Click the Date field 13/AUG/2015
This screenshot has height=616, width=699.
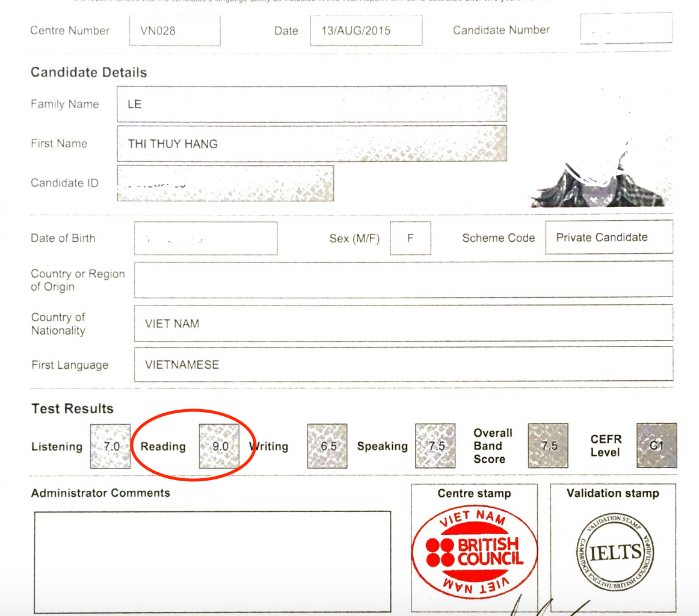366,30
